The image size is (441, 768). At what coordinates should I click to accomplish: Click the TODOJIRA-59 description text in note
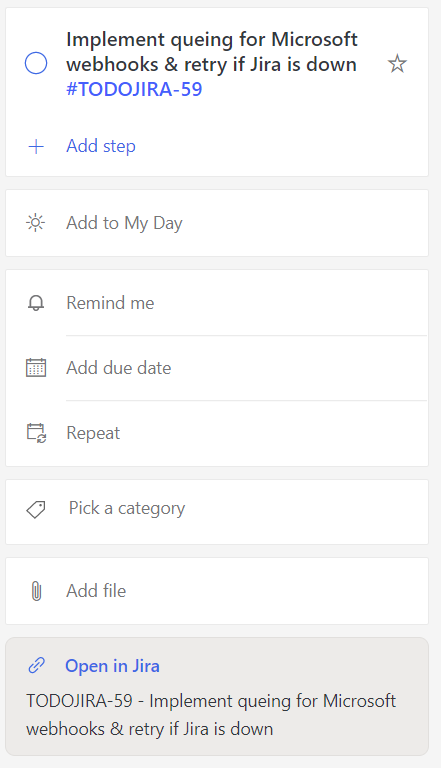211,715
